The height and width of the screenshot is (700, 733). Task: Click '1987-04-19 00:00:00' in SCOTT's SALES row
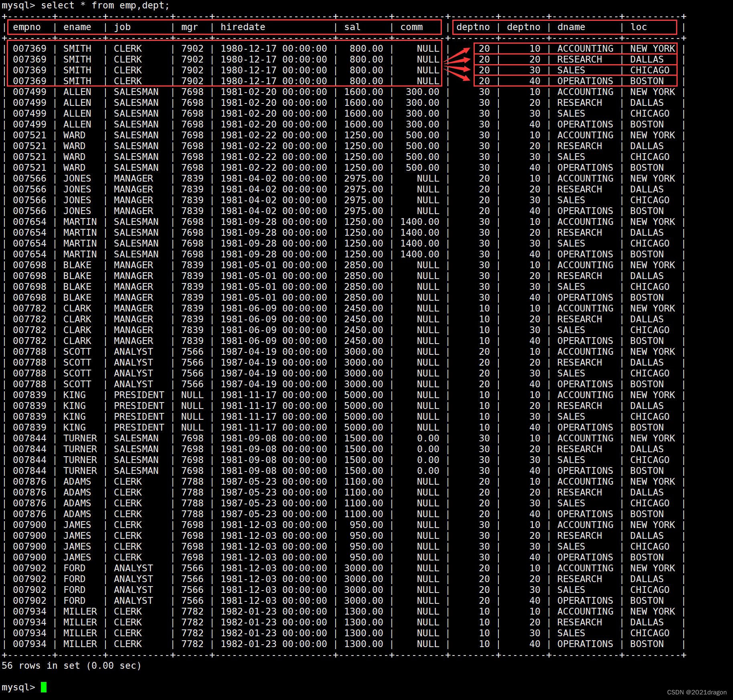pyautogui.click(x=274, y=373)
